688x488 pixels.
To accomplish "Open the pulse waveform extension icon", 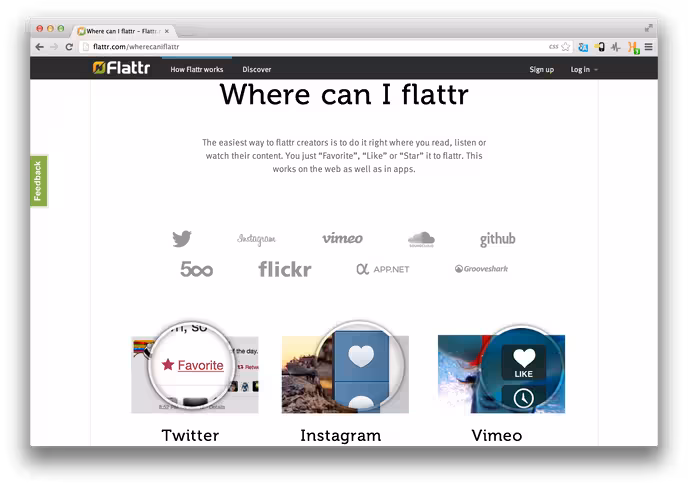I will 616,47.
